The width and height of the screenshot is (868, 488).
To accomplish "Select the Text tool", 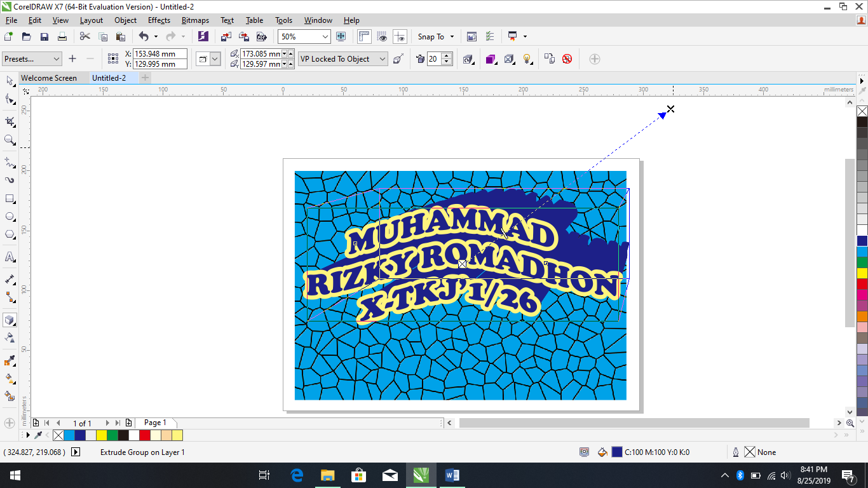I will click(x=10, y=257).
